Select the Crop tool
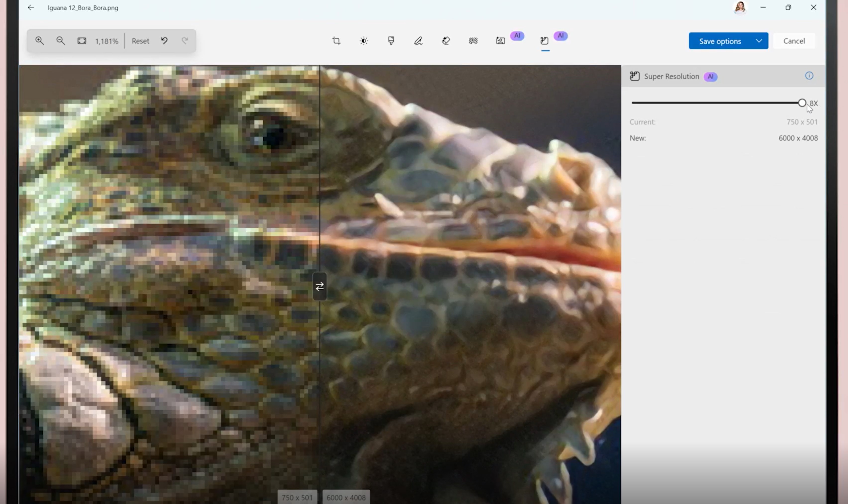 pos(336,41)
